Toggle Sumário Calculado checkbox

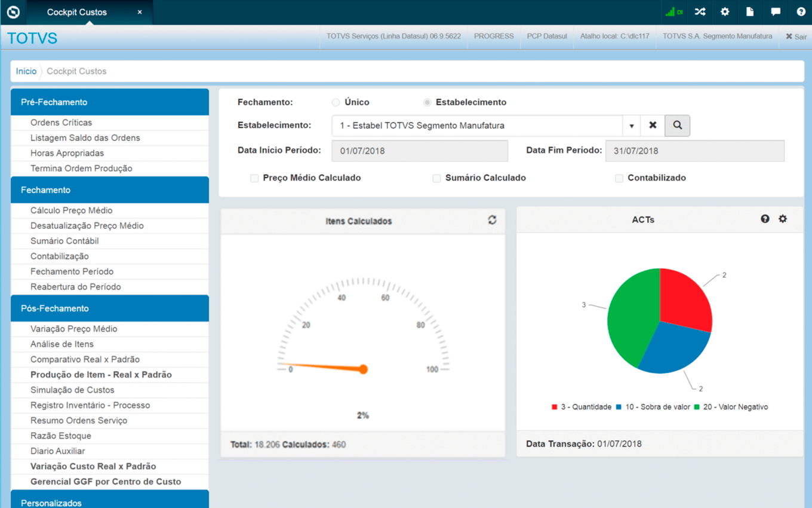click(436, 178)
